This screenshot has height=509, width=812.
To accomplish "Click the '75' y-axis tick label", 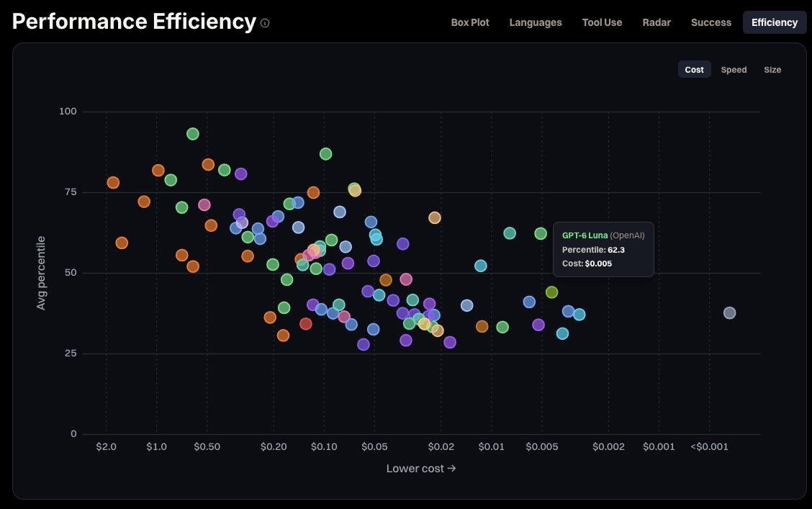I will (x=71, y=192).
